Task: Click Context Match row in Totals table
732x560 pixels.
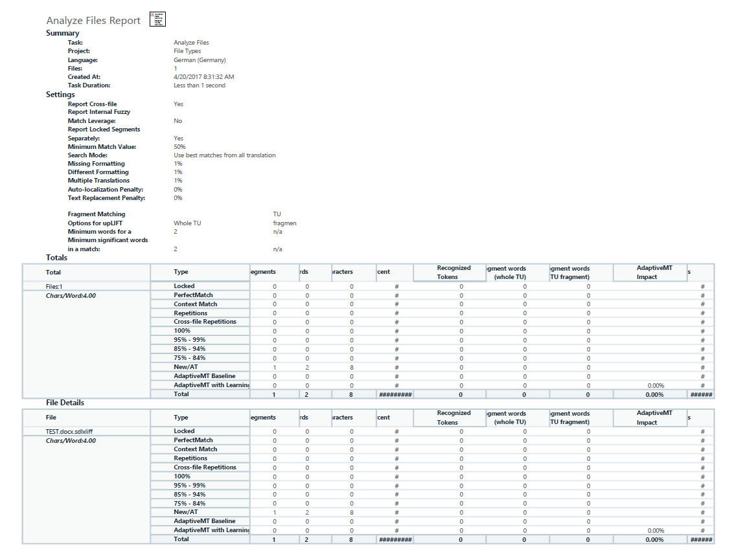Action: pos(432,304)
